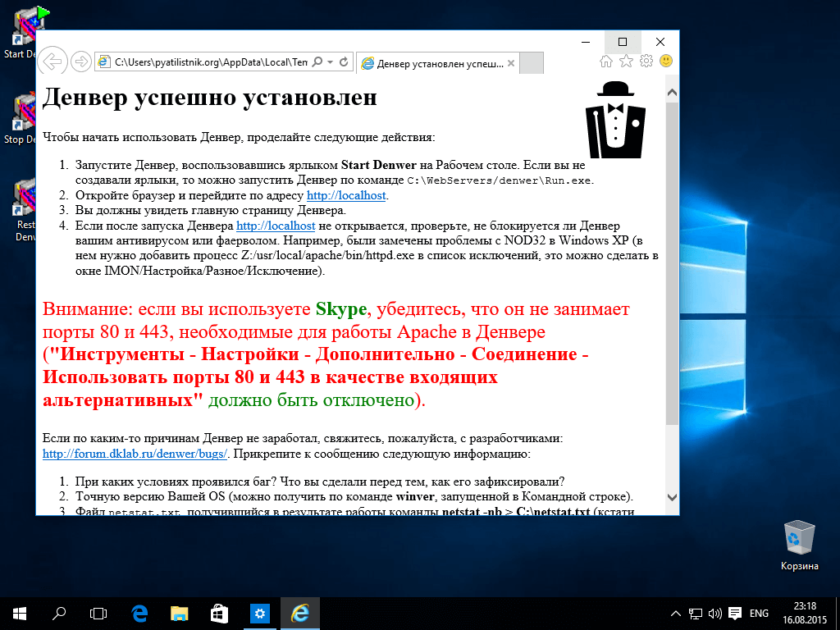Click the page's vertical scrollbar down arrow

click(672, 497)
